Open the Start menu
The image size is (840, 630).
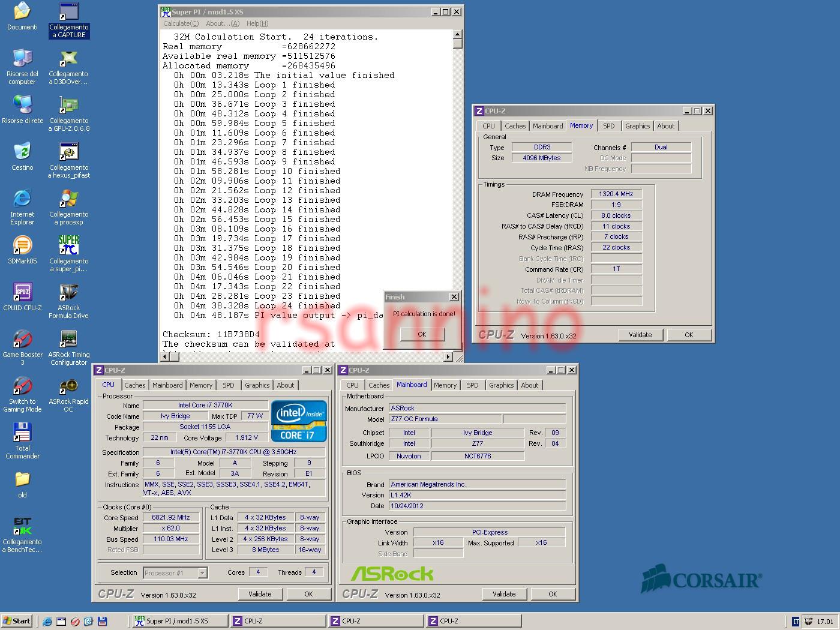point(17,621)
